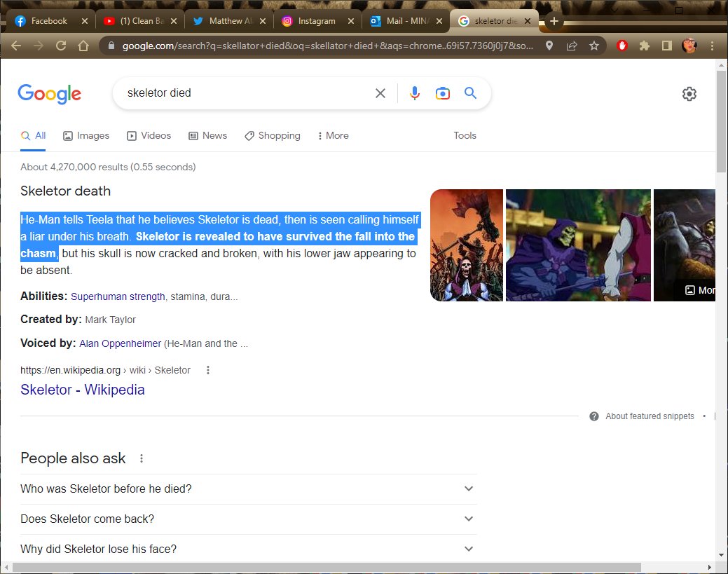Click the location pin icon in address bar

pos(549,46)
